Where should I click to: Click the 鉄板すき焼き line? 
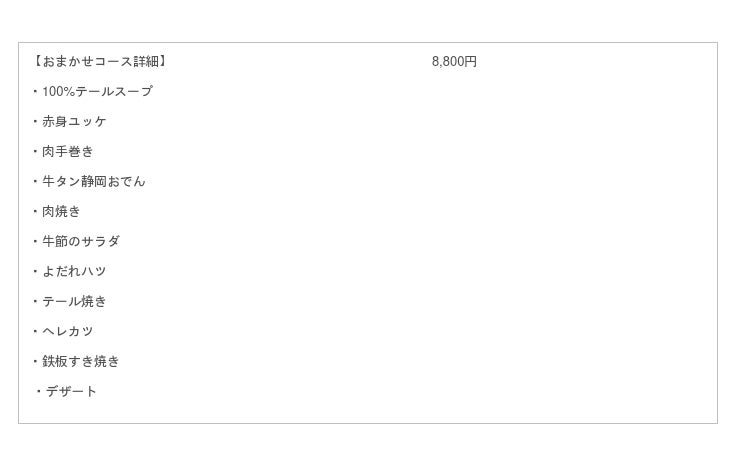81,361
